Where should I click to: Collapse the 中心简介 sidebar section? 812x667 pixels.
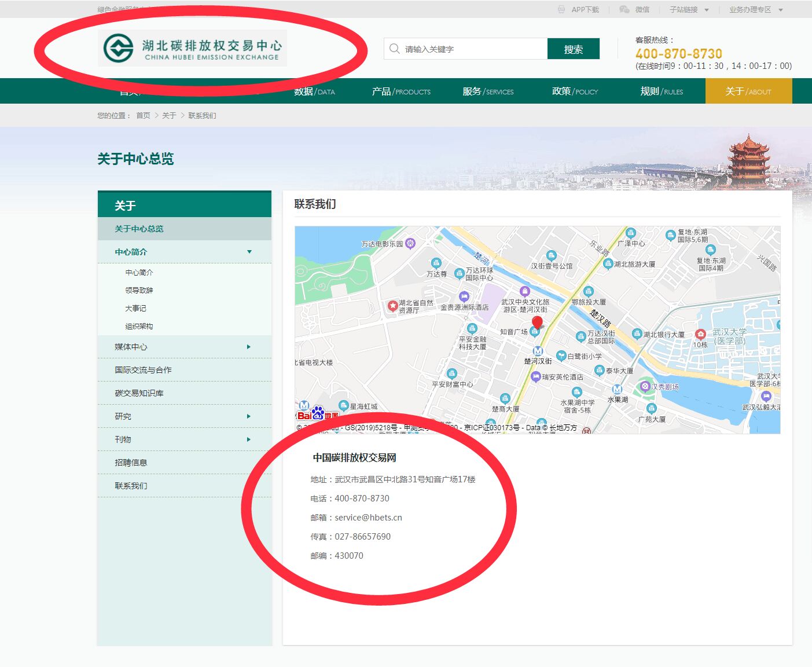point(249,252)
